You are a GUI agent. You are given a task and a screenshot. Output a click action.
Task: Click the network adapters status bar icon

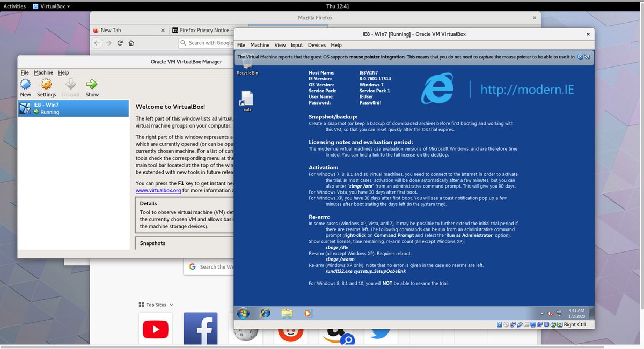(x=513, y=324)
